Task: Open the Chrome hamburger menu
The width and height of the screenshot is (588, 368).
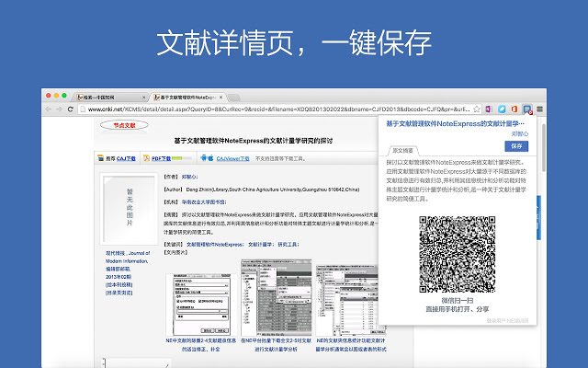Action: [539, 109]
